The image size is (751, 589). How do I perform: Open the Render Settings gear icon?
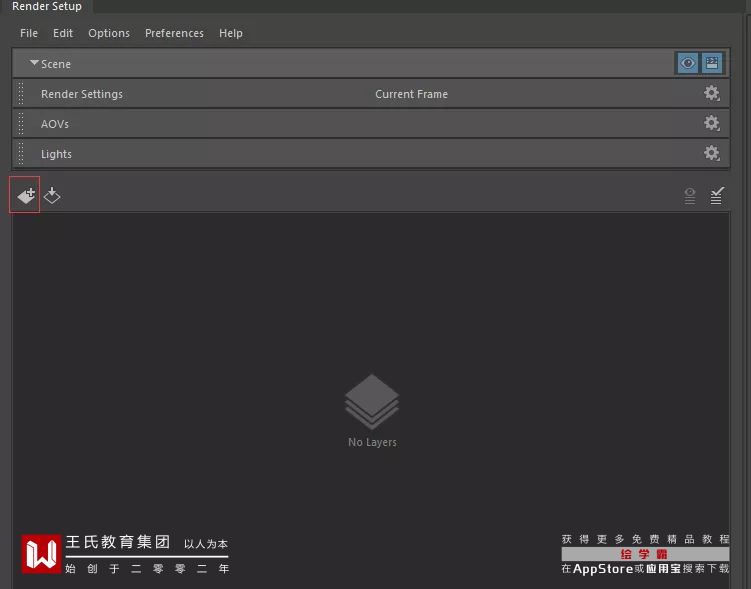[712, 93]
